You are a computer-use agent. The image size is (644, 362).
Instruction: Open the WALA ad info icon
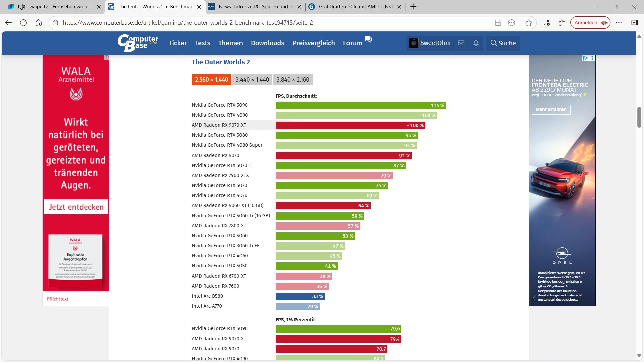coord(107,57)
